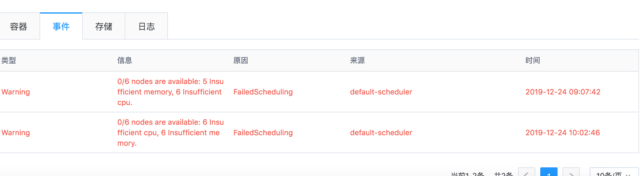Viewport: 644px width, 176px height.
Task: Click the 类型 column header
Action: [9, 61]
